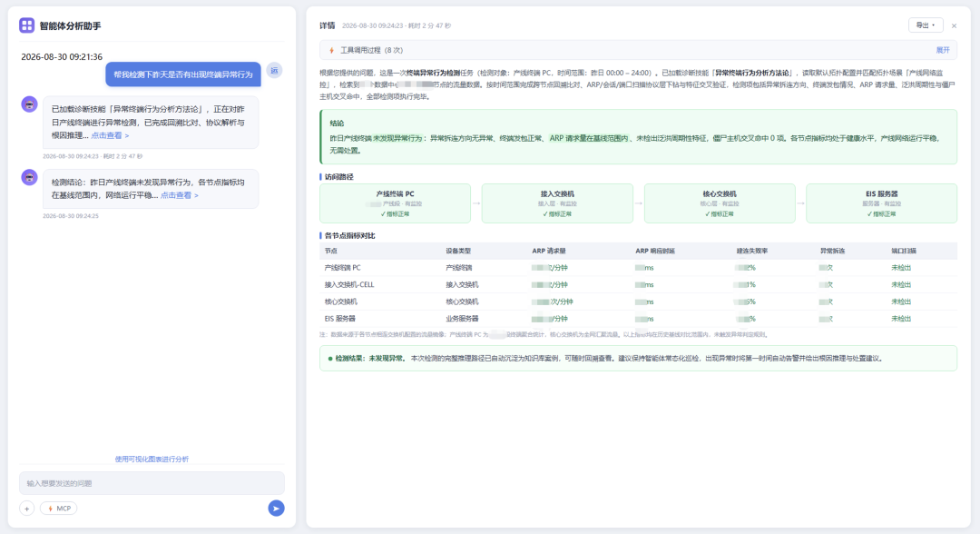Select the 产线终端 PC table row name
980x534 pixels.
click(x=342, y=268)
